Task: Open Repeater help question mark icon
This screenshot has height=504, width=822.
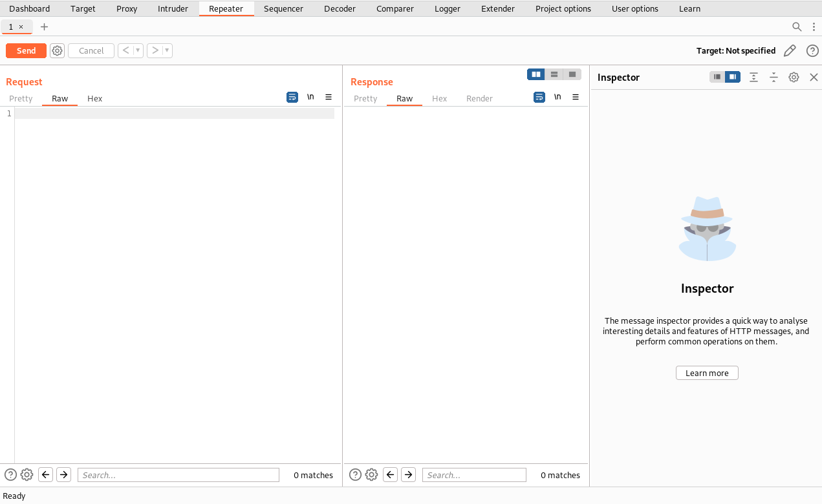Action: click(812, 51)
